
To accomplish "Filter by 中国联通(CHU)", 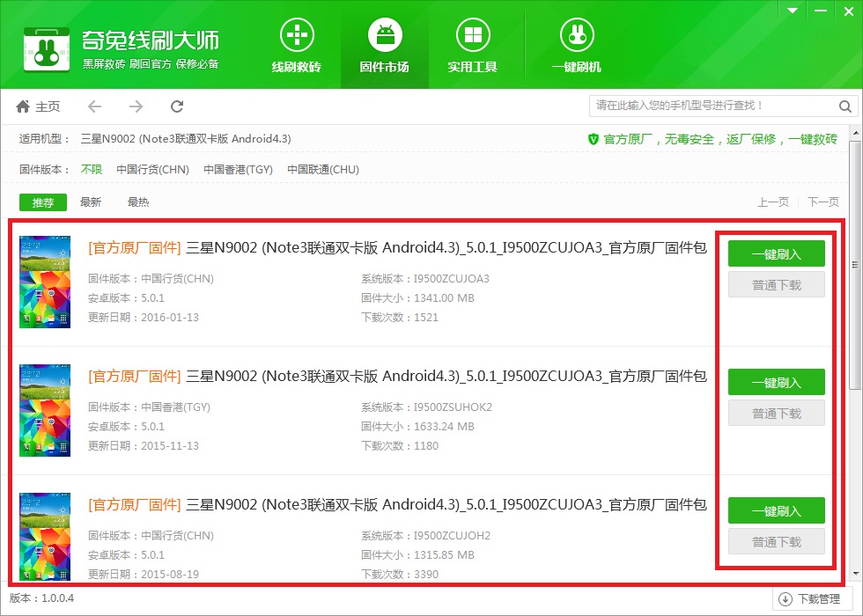I will [x=323, y=169].
